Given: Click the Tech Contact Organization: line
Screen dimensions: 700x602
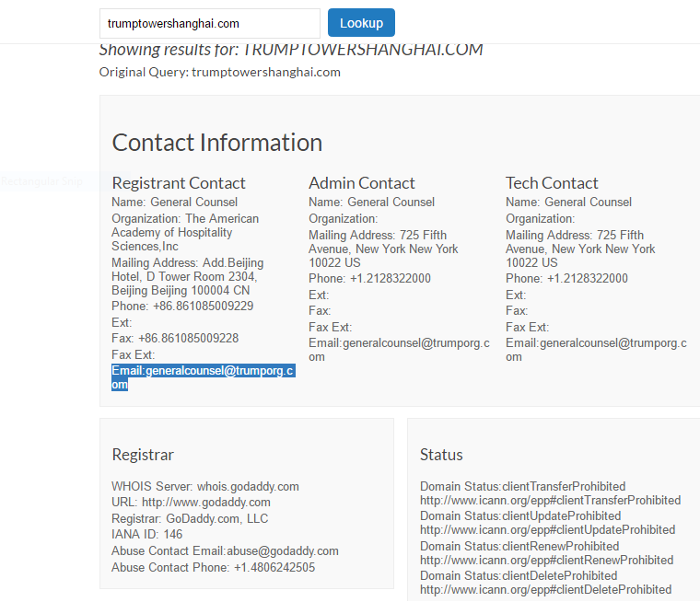Looking at the screenshot, I should [540, 219].
